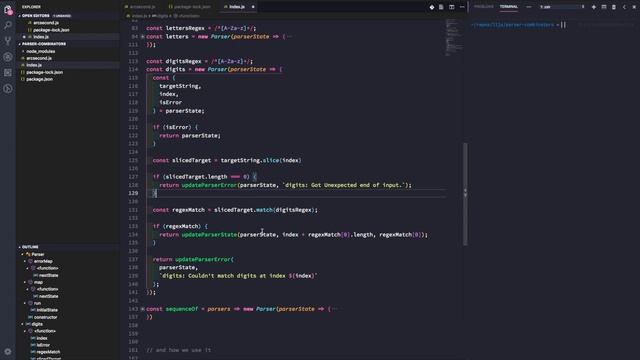This screenshot has height=360, width=640.
Task: Select isError in the outline
Action: [x=43, y=345]
